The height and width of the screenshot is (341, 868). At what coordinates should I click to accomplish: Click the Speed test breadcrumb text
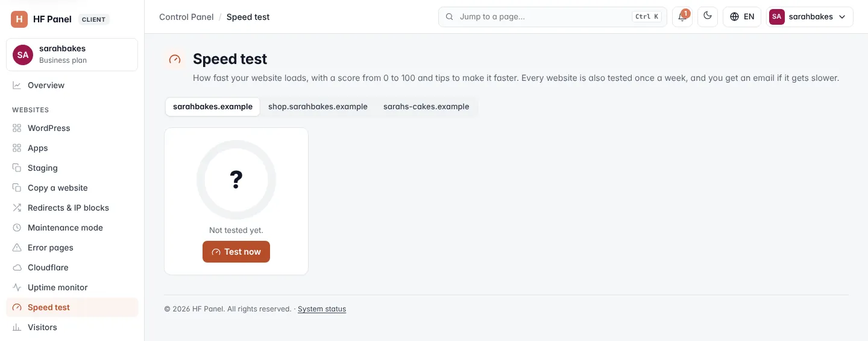click(248, 17)
